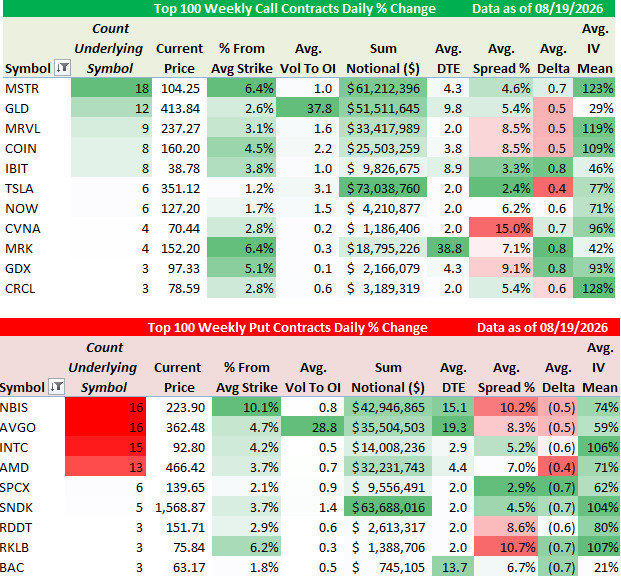Click MRVL IV mean cell 119%
This screenshot has width=621, height=576.
594,128
